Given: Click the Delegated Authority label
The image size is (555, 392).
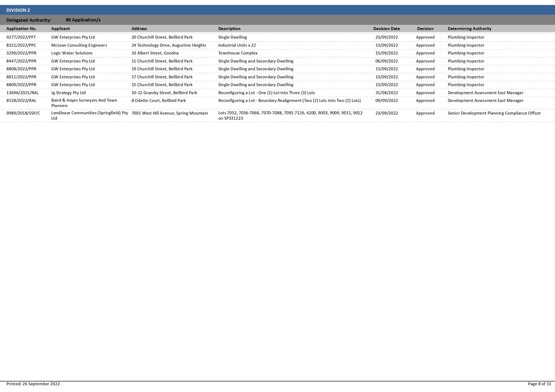Looking at the screenshot, I should (29, 20).
